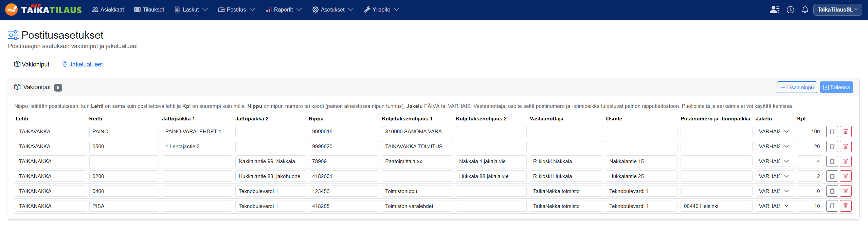Edit the Kpl field with value 10
Image resolution: width=868 pixels, height=233 pixels.
810,206
